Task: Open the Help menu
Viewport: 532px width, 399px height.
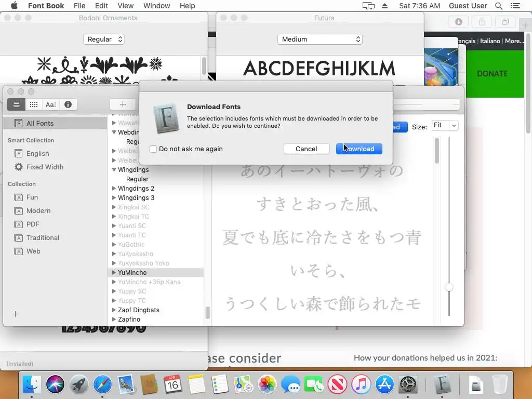Action: tap(187, 6)
